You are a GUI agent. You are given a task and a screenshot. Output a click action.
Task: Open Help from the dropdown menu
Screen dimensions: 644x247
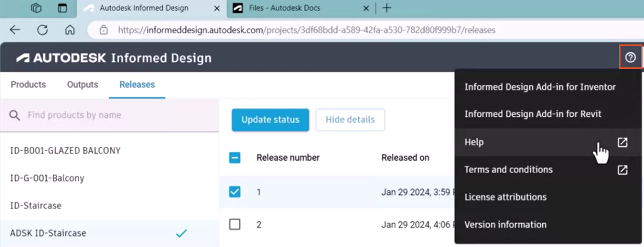point(548,142)
